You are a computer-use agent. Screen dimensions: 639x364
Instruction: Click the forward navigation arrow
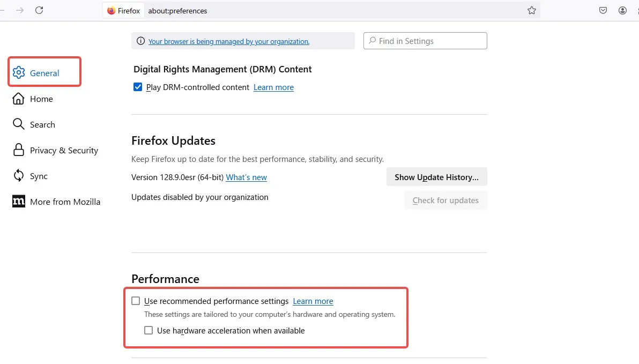coord(19,11)
